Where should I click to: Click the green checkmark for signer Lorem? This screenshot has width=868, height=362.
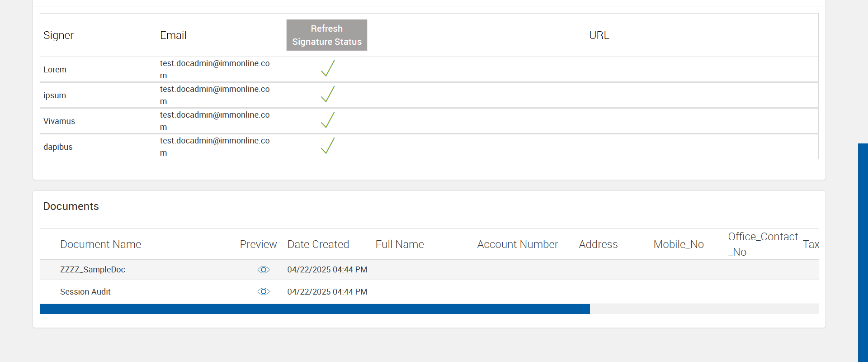(328, 68)
